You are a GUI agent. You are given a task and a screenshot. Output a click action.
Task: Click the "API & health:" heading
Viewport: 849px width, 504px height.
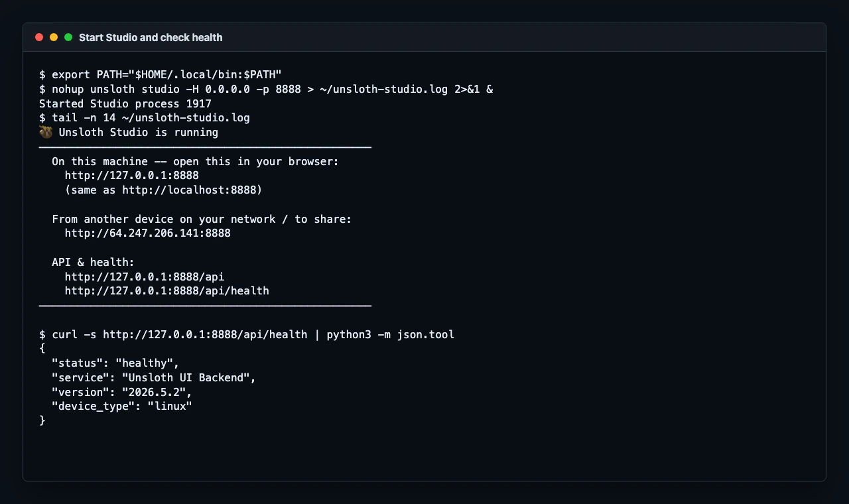(x=93, y=263)
